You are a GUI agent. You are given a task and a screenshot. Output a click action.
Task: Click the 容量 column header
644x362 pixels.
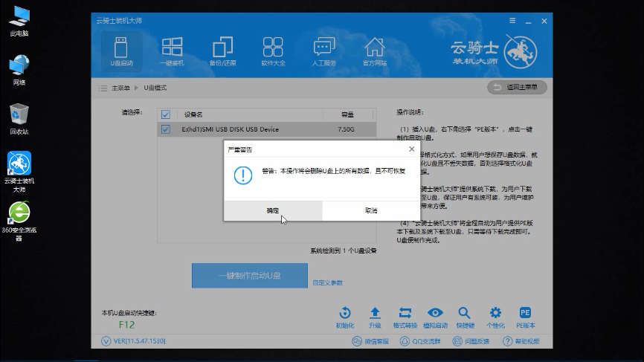pos(347,114)
